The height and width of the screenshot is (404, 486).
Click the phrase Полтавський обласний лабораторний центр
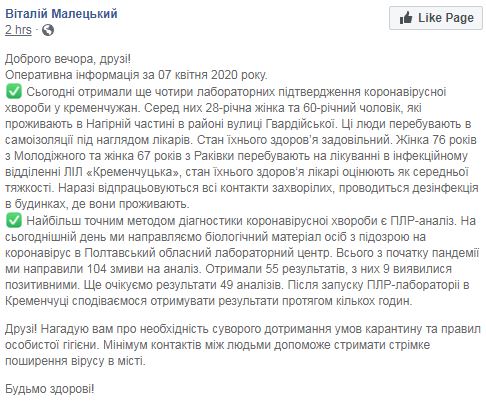(208, 253)
